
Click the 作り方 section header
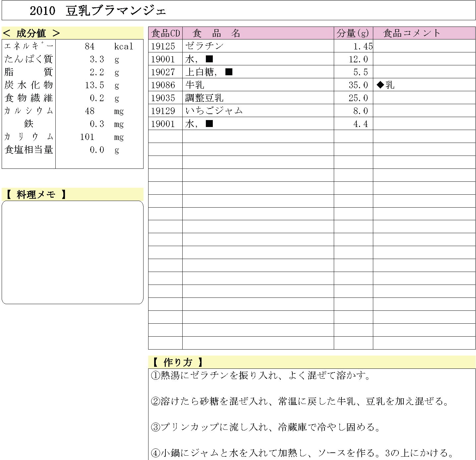coord(178,362)
